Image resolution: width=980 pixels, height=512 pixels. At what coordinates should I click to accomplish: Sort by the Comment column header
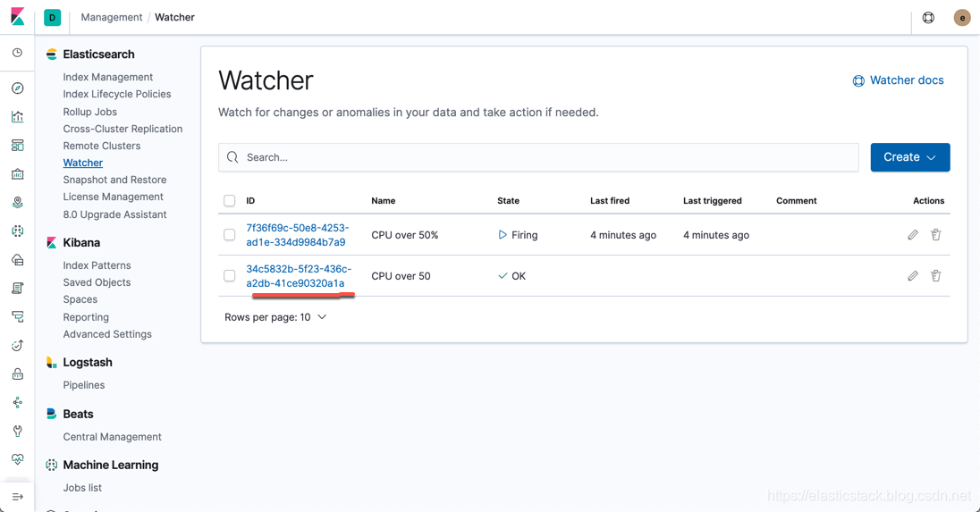pyautogui.click(x=796, y=200)
